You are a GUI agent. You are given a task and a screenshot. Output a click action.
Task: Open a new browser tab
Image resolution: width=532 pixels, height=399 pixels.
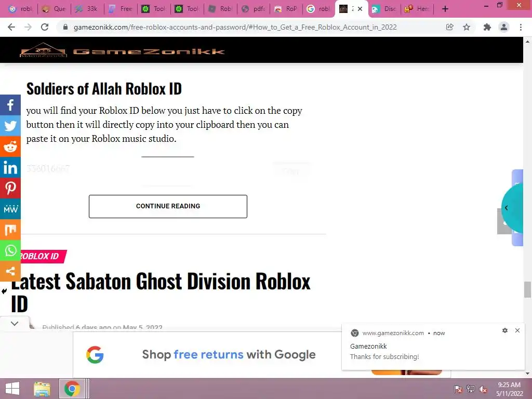(445, 9)
